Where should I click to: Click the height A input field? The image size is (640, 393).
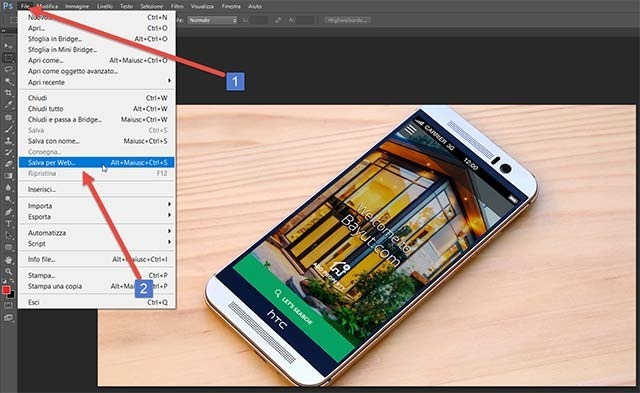tap(306, 20)
